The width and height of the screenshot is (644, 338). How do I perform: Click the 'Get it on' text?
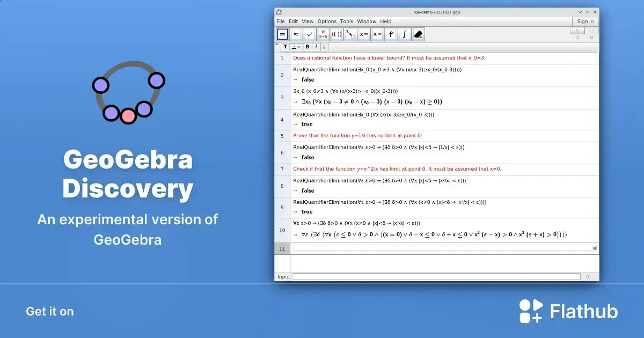coord(50,311)
